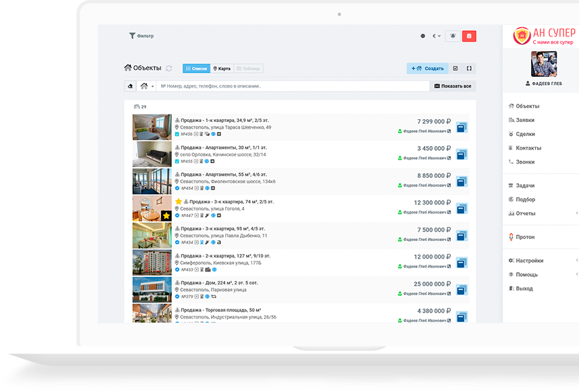Click the gold star on Гоголя listing
Image resolution: width=579 pixels, height=392 pixels.
179,201
